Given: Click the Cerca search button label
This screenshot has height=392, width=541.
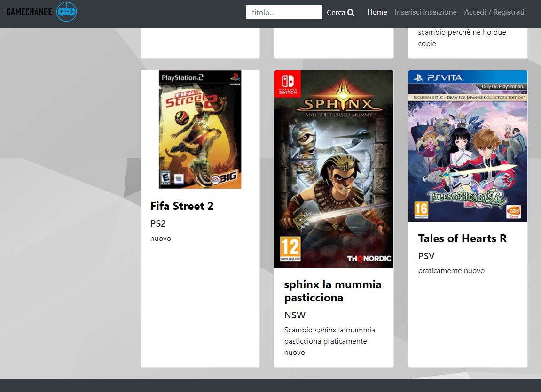Looking at the screenshot, I should pos(336,12).
